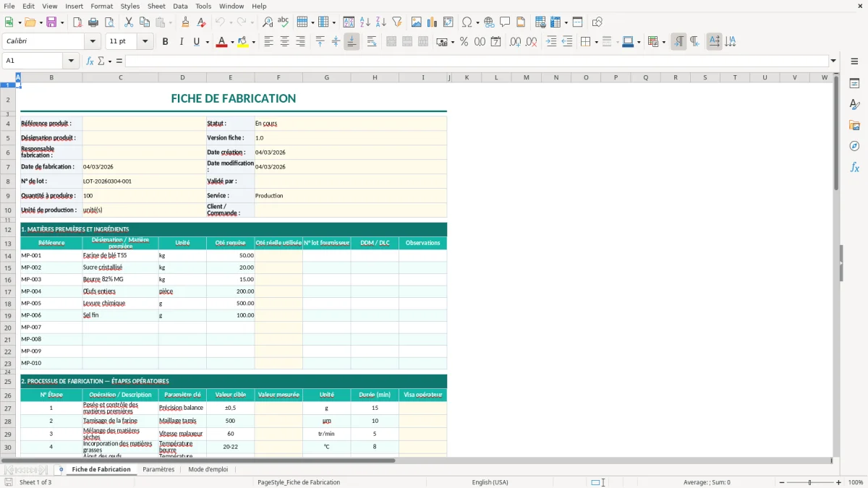Click the AutoFilter funnel icon
This screenshot has width=868, height=488.
(x=397, y=22)
